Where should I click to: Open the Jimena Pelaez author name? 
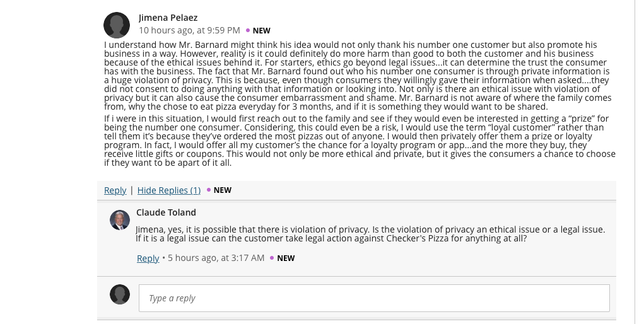coord(168,18)
